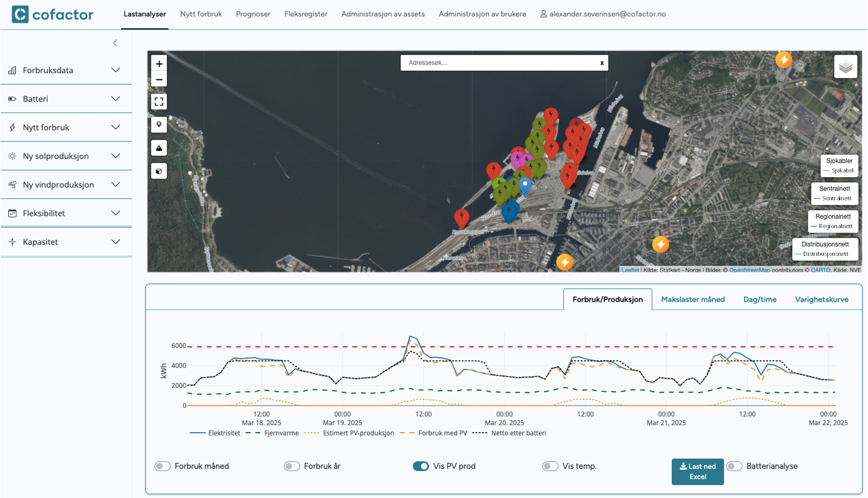The height and width of the screenshot is (498, 868).
Task: Click the black triangle map tool
Action: pos(159,148)
